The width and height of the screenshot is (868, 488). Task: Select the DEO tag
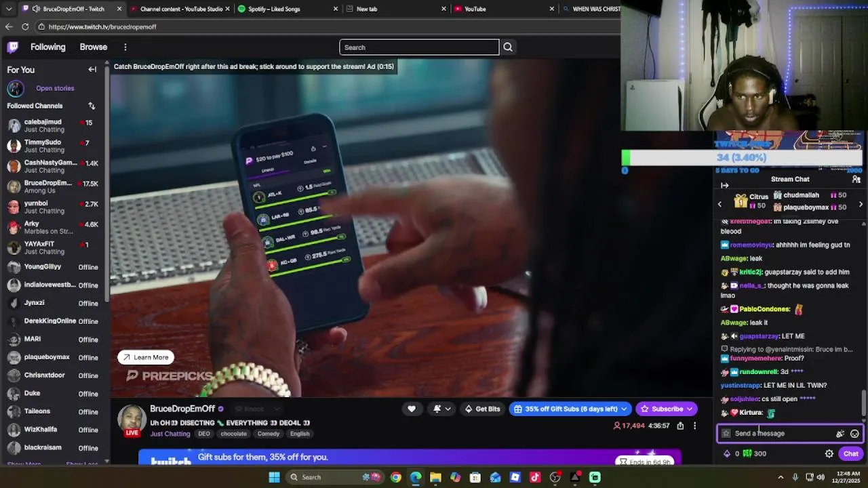(204, 434)
